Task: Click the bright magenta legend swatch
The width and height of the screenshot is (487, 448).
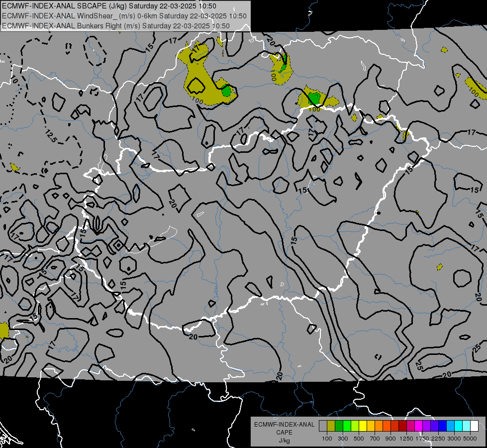Action: click(419, 426)
